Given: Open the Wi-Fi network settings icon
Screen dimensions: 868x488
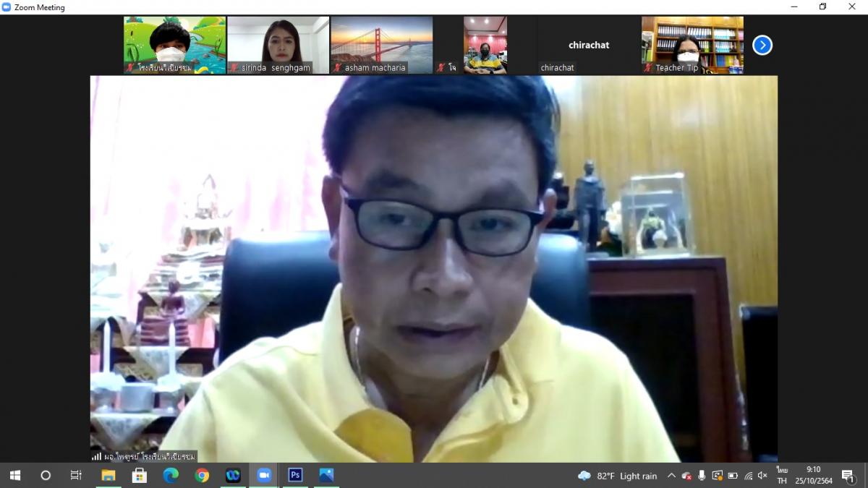Looking at the screenshot, I should click(748, 476).
